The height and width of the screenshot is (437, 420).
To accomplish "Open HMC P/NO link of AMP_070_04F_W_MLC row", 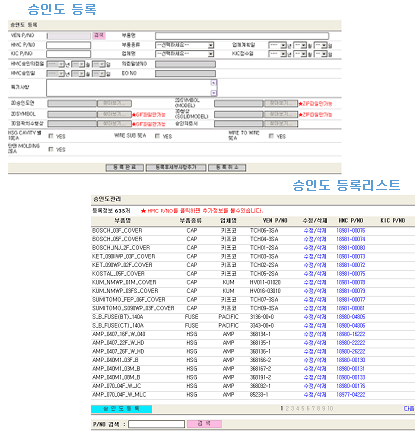I will pos(350,394).
